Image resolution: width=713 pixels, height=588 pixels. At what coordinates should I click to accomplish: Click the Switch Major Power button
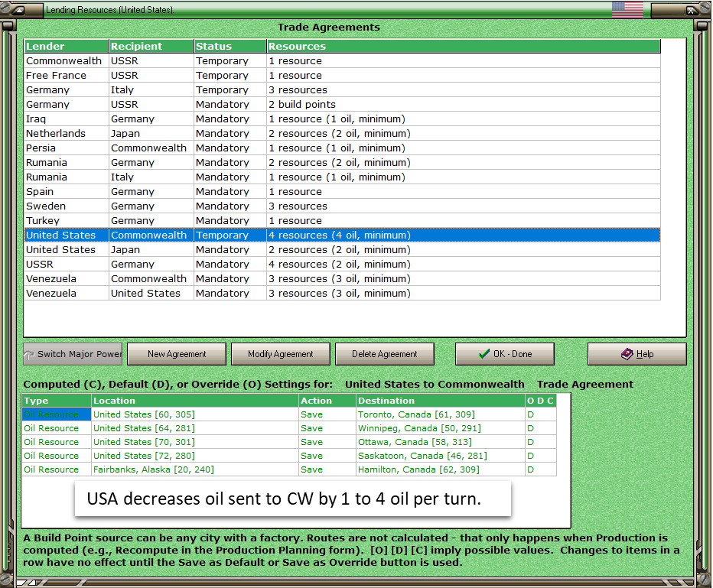tap(73, 354)
